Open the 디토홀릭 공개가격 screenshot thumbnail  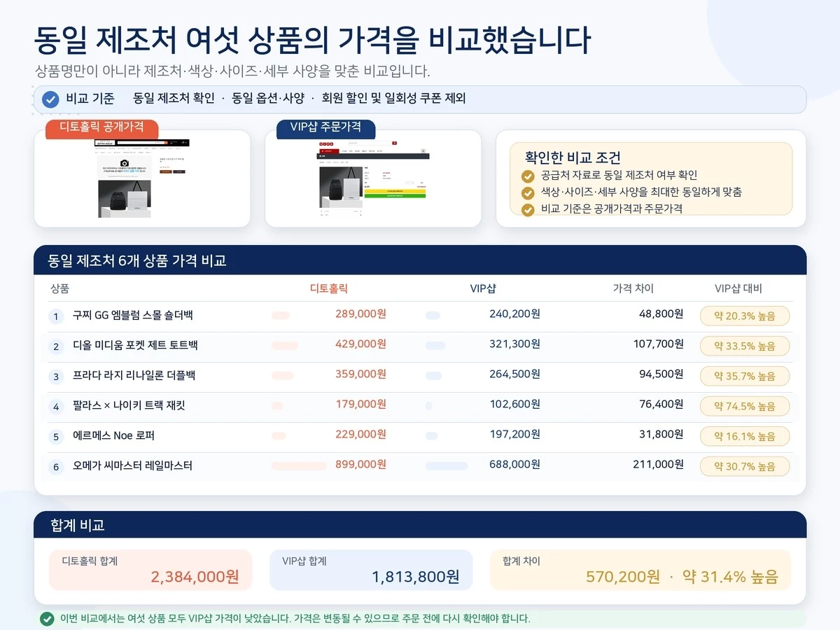click(142, 178)
